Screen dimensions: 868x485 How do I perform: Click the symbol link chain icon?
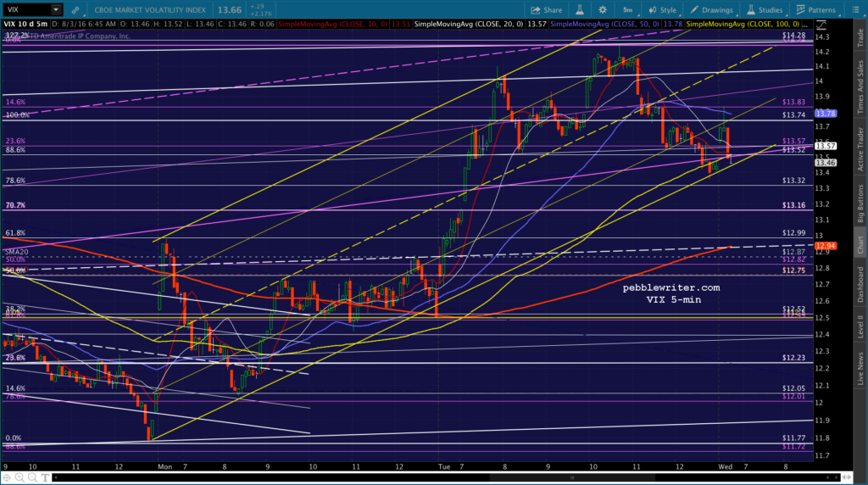(x=75, y=10)
